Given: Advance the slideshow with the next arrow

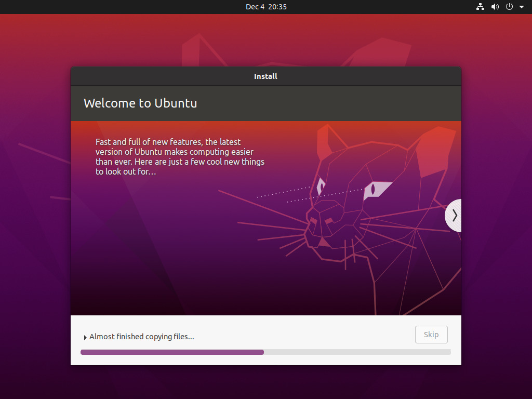Looking at the screenshot, I should (454, 216).
